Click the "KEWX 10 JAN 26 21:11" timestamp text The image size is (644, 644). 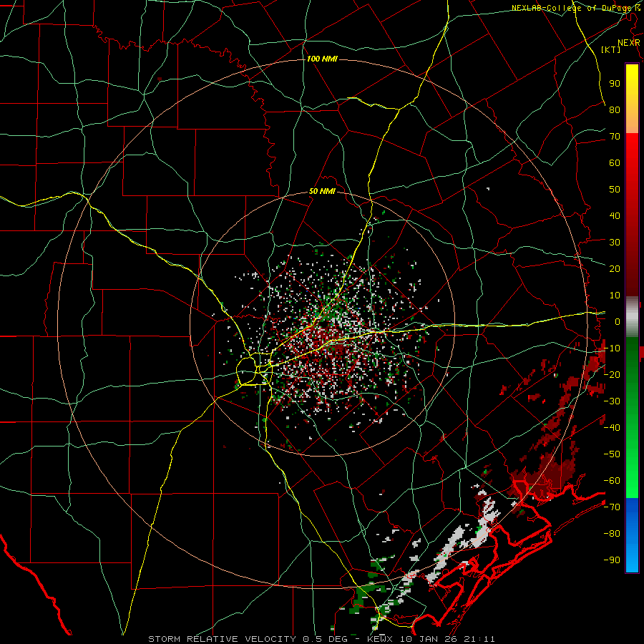coord(431,639)
